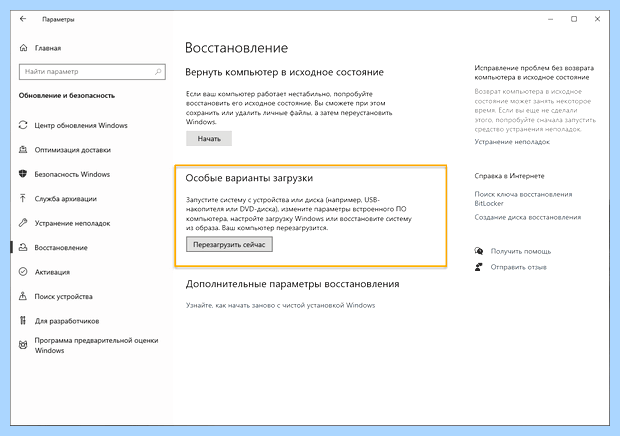This screenshot has height=436, width=620.
Task: Click the Отправить отзыв person icon
Action: [x=478, y=267]
